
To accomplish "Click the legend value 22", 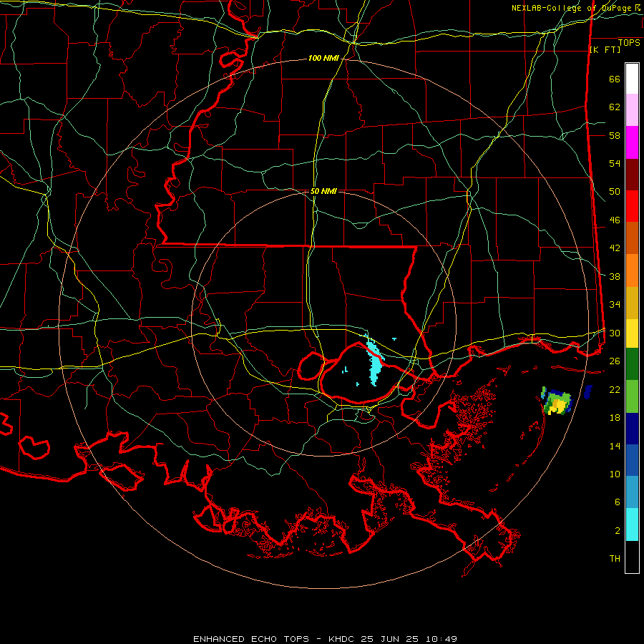I will pos(615,389).
